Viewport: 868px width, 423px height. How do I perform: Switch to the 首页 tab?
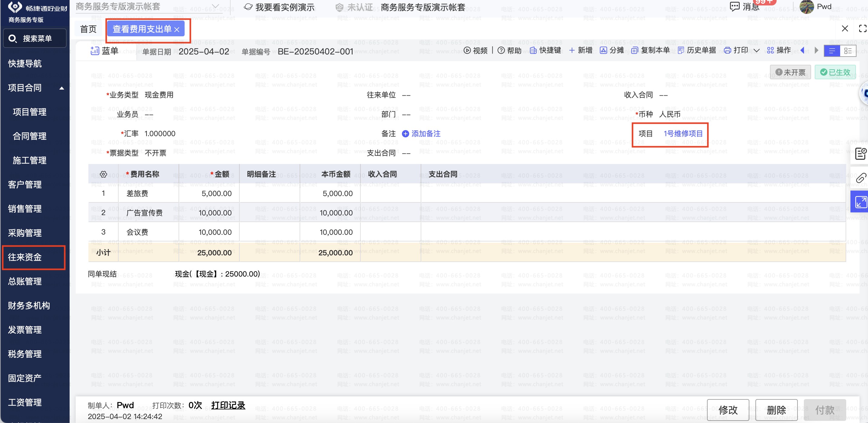(88, 29)
